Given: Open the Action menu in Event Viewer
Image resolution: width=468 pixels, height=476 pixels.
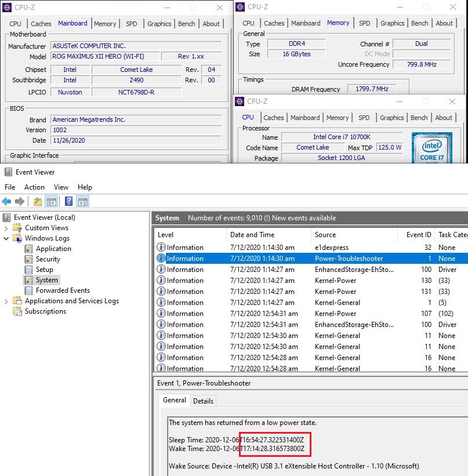Looking at the screenshot, I should tap(34, 187).
